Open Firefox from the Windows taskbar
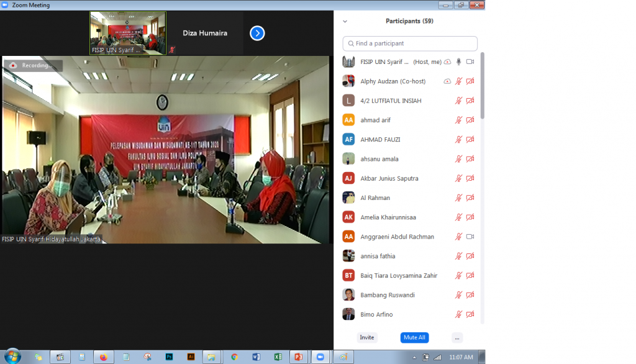The image size is (636, 364). pyautogui.click(x=104, y=357)
